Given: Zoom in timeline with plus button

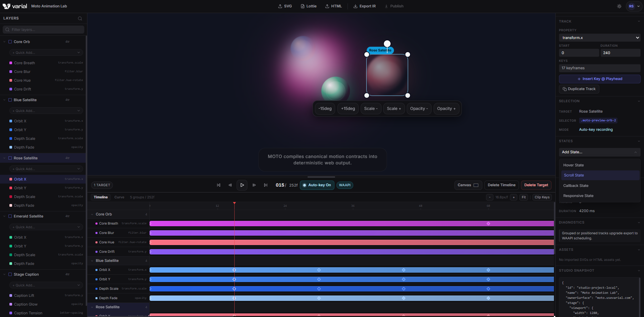Looking at the screenshot, I should (514, 197).
